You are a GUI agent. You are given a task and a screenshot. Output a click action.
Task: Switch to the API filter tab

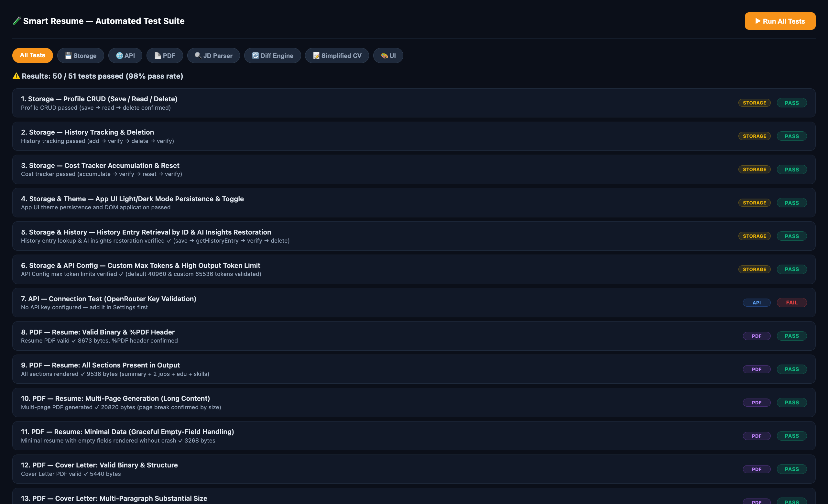click(x=125, y=55)
